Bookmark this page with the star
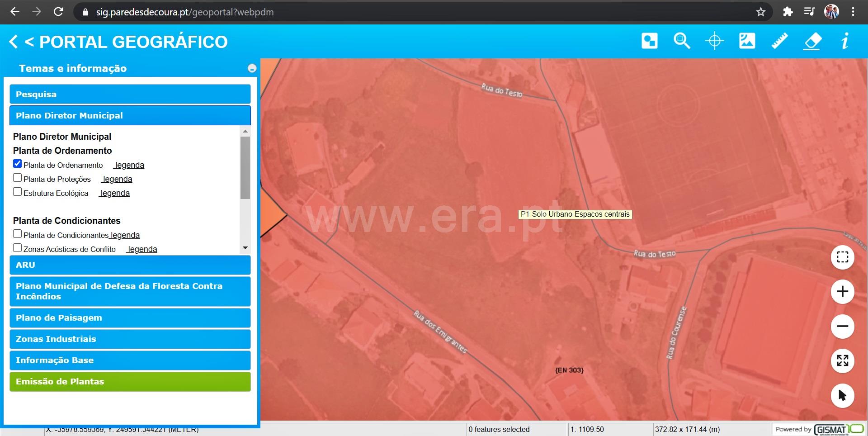This screenshot has width=868, height=436. (x=761, y=12)
